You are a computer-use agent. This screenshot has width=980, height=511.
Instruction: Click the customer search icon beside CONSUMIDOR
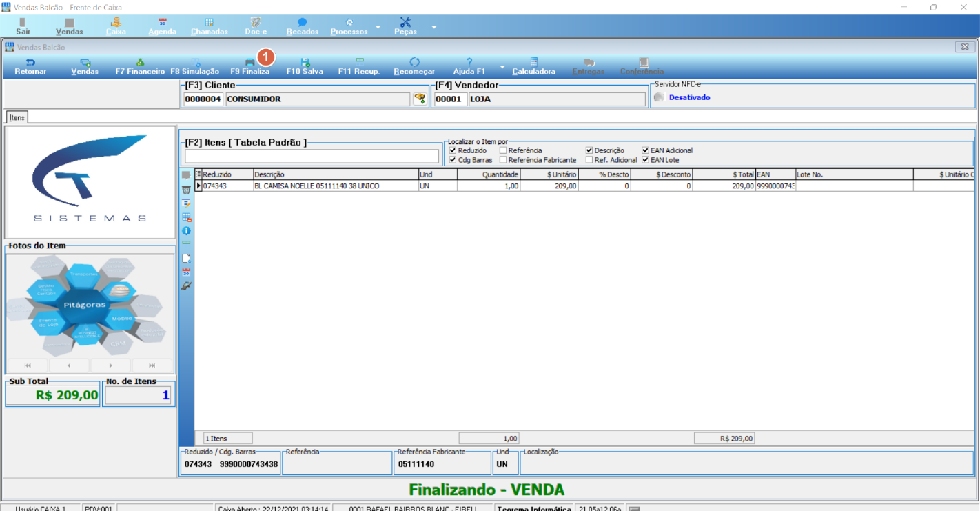[x=419, y=99]
